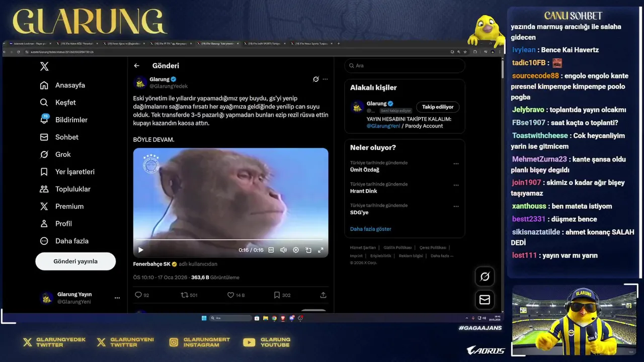Click the back arrow beside Gönderi
Viewport: 644px width, 362px height.
[136, 66]
